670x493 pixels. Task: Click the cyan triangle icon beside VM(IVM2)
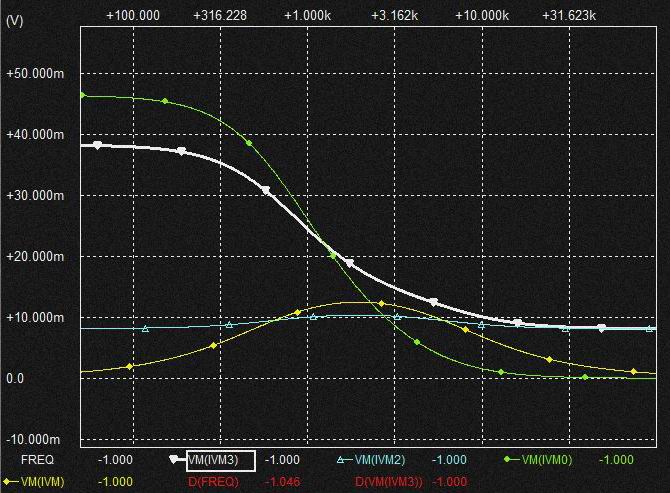341,460
